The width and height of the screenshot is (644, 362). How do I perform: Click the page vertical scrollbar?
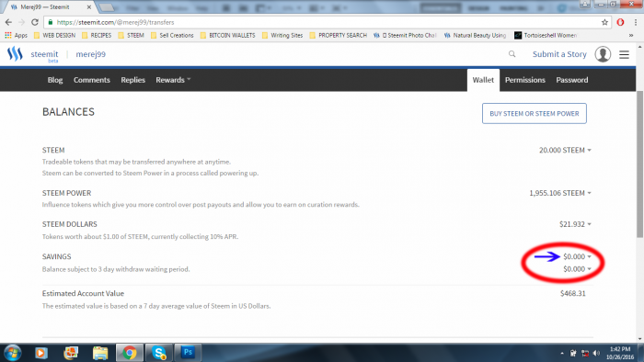click(639, 164)
